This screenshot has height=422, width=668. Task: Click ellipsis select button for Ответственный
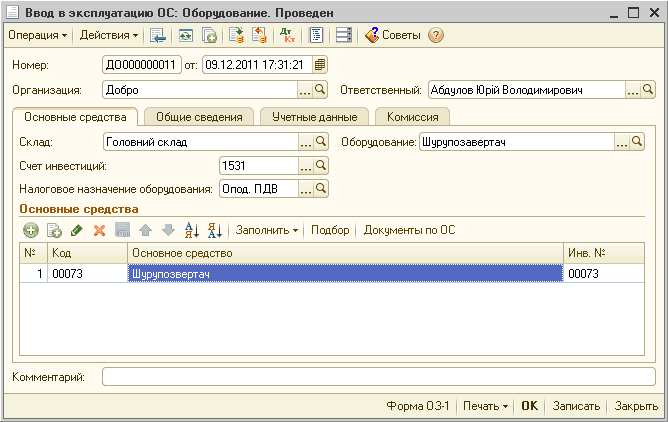click(x=633, y=90)
